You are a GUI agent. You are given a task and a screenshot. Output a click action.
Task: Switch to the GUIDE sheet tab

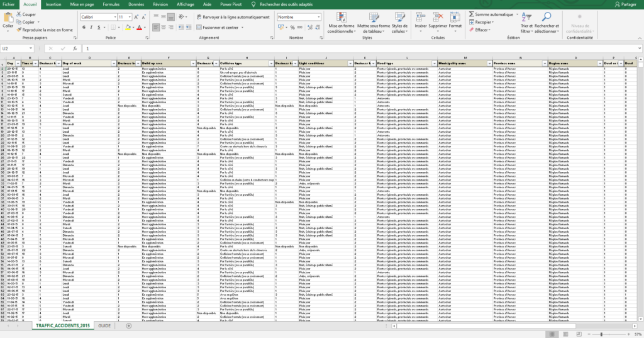click(x=104, y=325)
